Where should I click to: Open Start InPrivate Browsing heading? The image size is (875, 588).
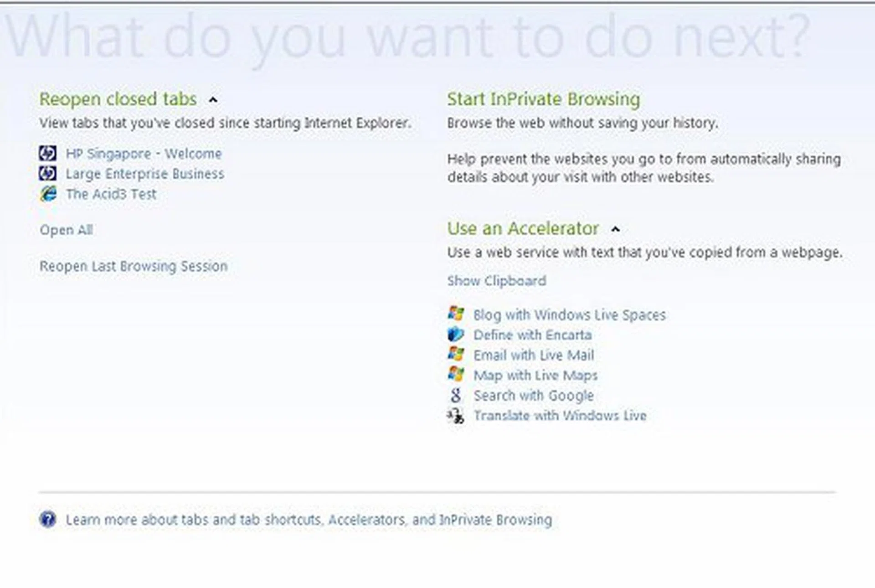pos(543,99)
